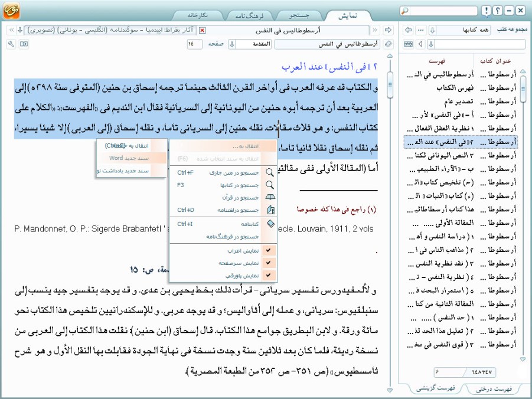The width and height of the screenshot is (532, 399).
Task: Click the up arrow of the book list scrollbar
Action: [523, 71]
